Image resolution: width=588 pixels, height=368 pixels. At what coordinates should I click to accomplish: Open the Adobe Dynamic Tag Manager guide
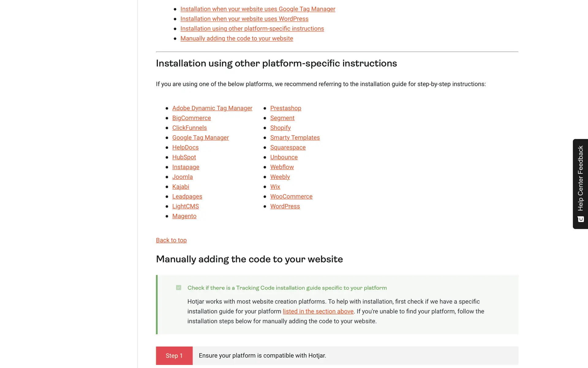click(212, 108)
